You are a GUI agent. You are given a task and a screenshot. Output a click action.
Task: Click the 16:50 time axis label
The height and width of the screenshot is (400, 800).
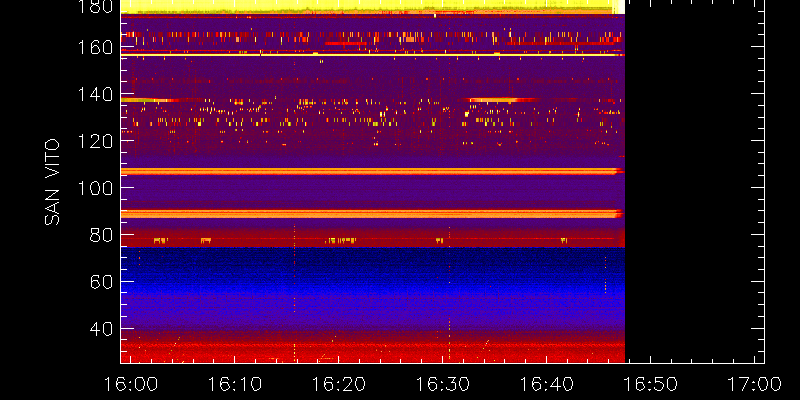(651, 384)
